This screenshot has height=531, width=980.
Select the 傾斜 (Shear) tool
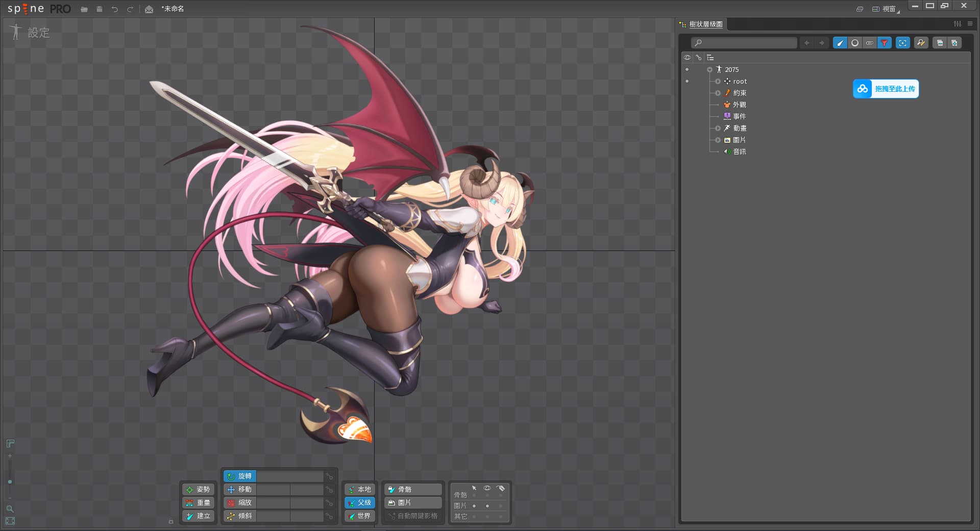240,516
